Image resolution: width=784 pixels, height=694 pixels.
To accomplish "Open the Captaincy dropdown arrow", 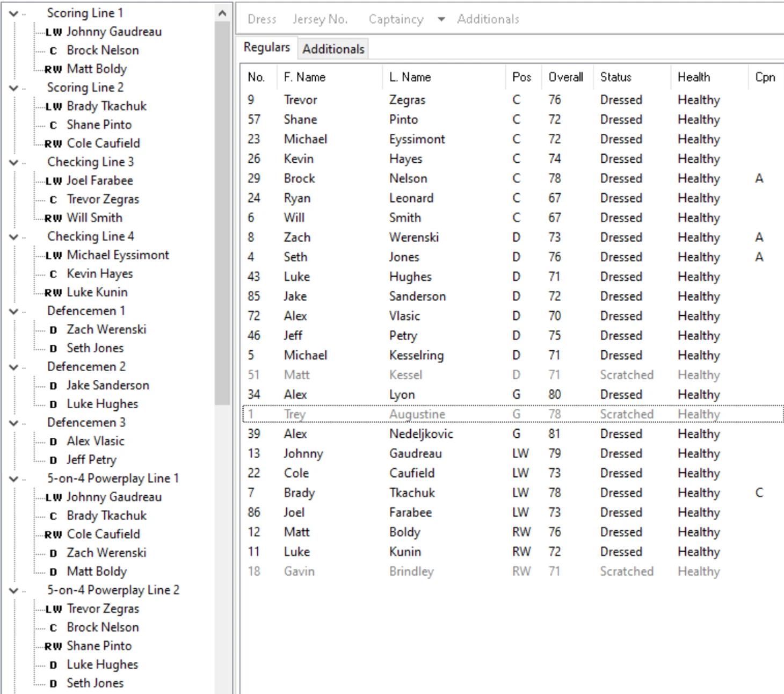I will click(441, 19).
